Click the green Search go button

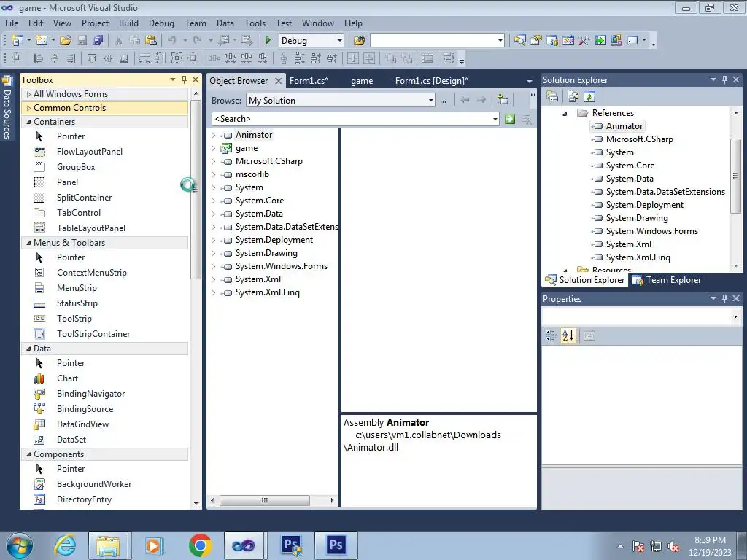click(x=510, y=119)
